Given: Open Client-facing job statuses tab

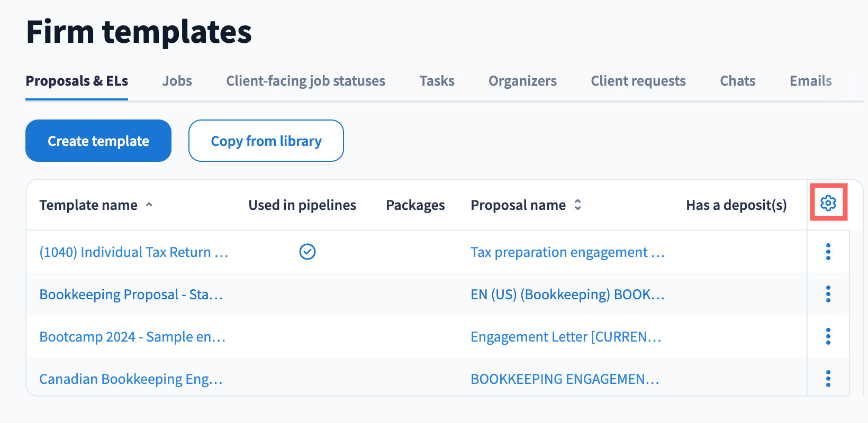Looking at the screenshot, I should pos(305,81).
